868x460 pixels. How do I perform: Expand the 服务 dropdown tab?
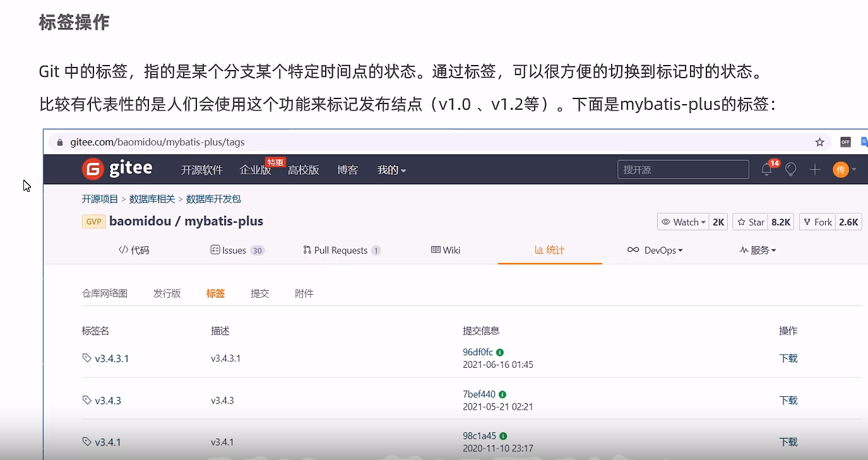pos(758,250)
